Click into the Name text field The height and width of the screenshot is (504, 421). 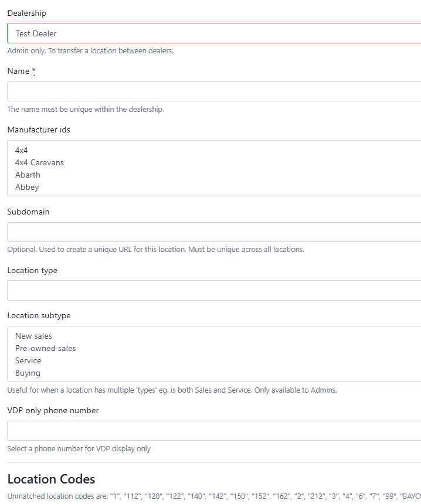coord(214,91)
